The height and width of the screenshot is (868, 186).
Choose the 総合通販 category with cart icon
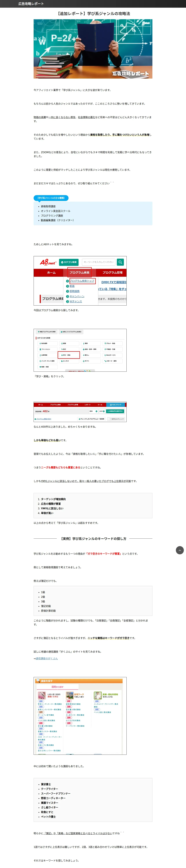point(48,343)
